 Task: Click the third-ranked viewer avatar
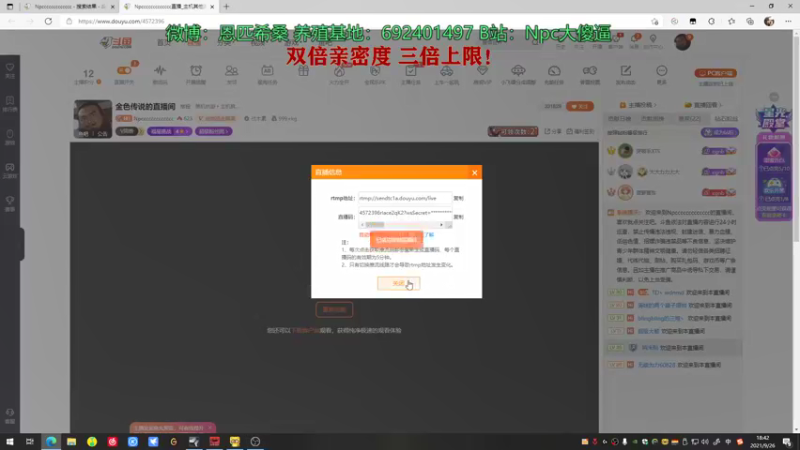625,192
